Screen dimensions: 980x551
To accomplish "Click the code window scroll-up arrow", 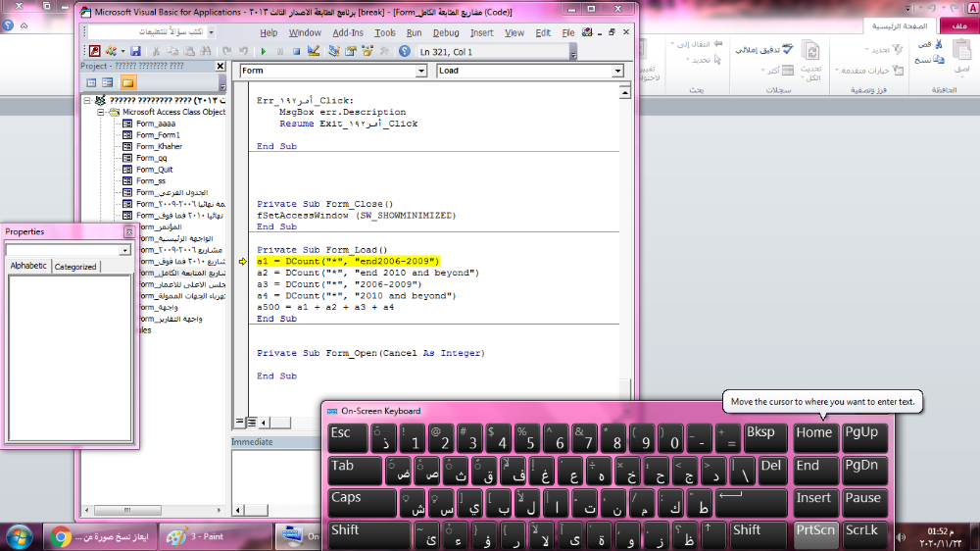I will (624, 92).
